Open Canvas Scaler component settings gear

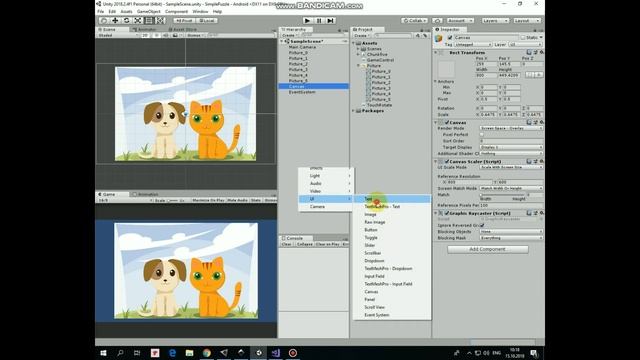tap(541, 161)
